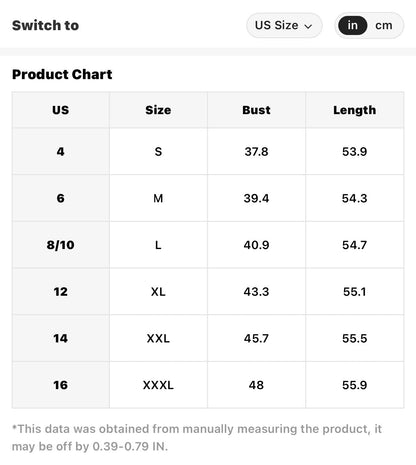Click the Length column header
This screenshot has height=465, width=416.
pyautogui.click(x=355, y=110)
